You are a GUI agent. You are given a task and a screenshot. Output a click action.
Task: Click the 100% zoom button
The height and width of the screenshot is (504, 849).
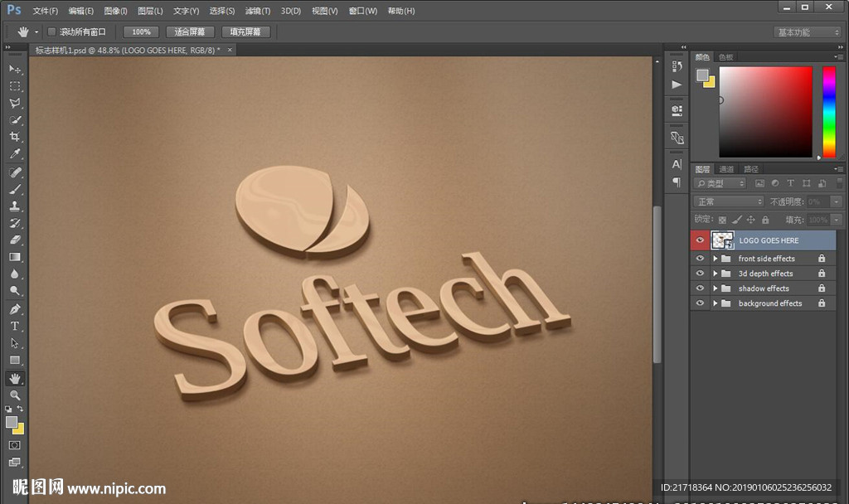point(141,32)
